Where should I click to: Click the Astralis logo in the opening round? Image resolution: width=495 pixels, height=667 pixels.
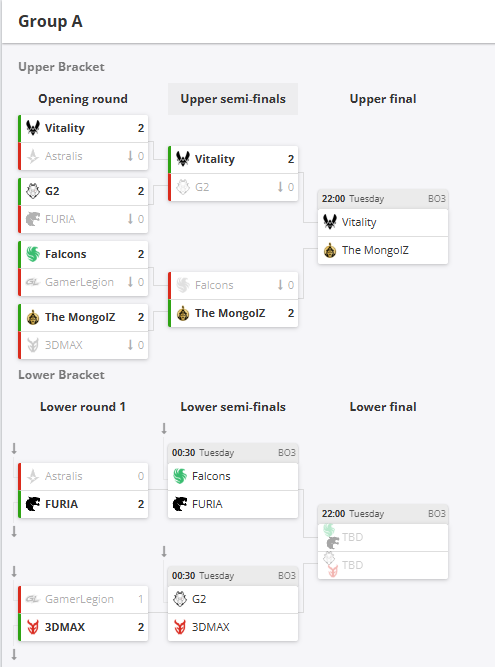(33, 156)
